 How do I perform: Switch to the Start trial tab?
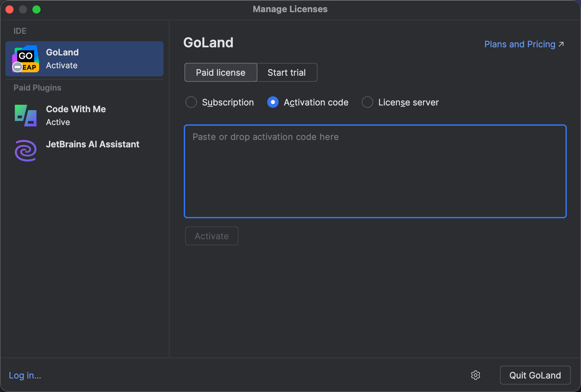tap(287, 72)
